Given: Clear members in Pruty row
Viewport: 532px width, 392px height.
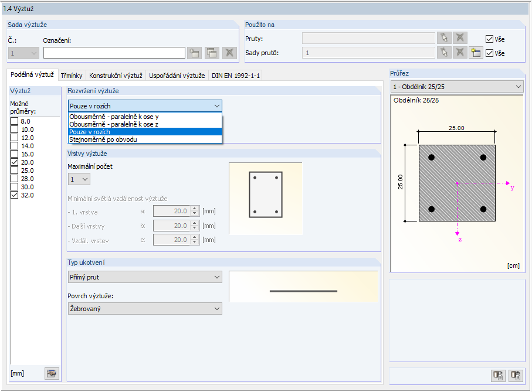Looking at the screenshot, I should [460, 38].
